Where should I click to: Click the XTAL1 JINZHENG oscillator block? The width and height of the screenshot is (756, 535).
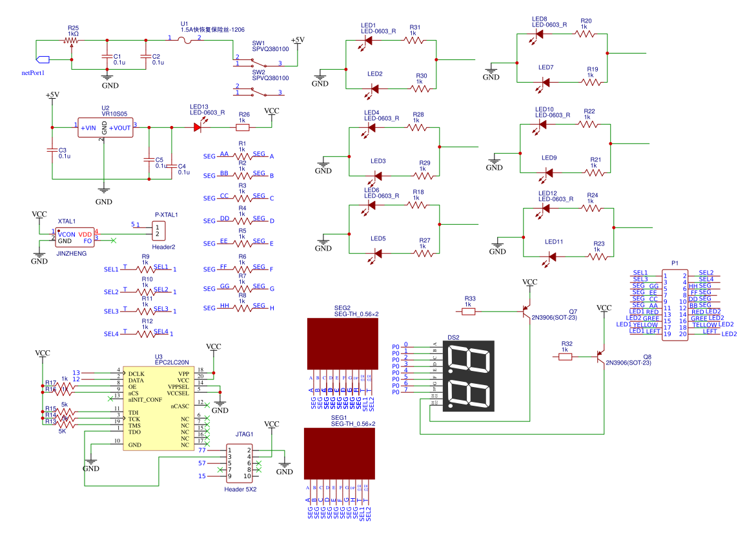click(76, 237)
